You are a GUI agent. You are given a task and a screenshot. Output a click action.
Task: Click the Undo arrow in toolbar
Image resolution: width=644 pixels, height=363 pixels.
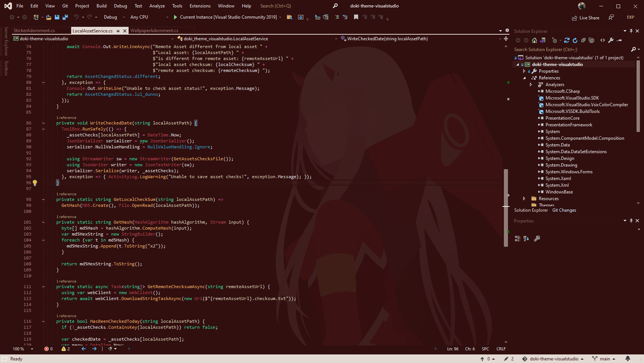coord(76,17)
